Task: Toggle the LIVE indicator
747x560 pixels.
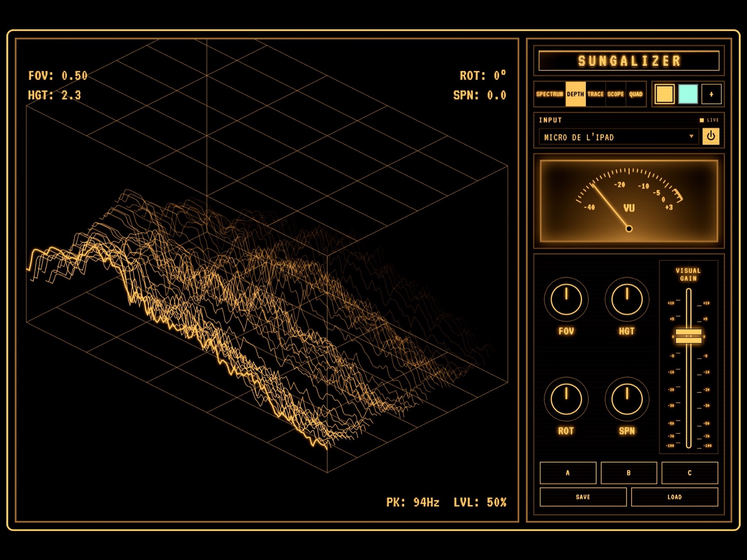Action: [x=709, y=120]
